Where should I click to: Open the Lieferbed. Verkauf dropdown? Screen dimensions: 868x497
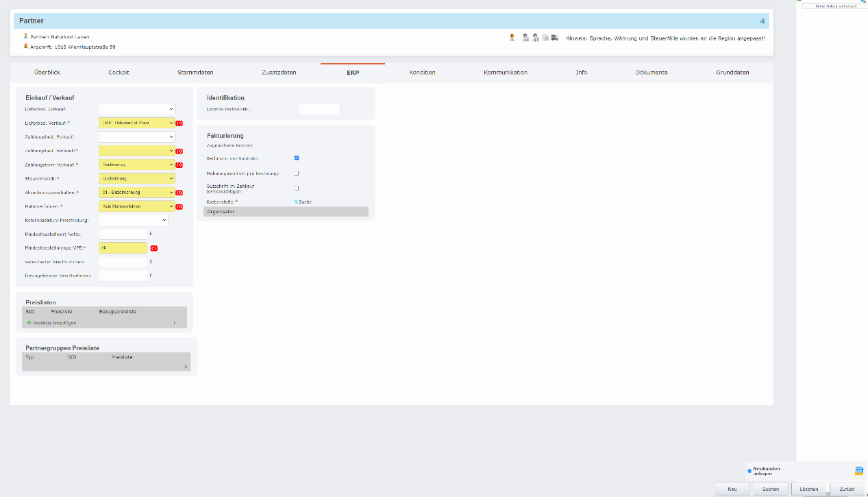coord(137,123)
